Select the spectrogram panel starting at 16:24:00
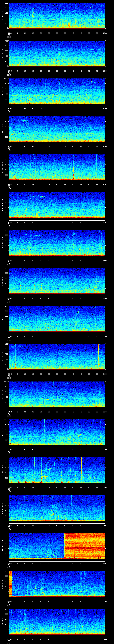Viewport: 114px width, 644px height. pos(57,394)
